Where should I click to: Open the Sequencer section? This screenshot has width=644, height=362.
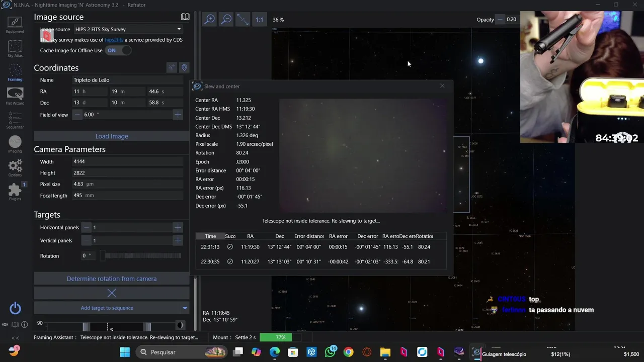tap(15, 120)
